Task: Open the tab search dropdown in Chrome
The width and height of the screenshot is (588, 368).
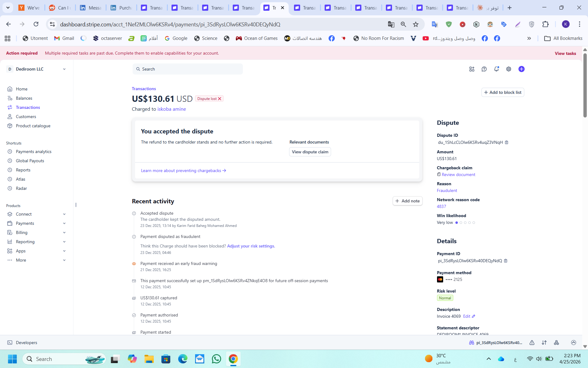Action: [8, 8]
